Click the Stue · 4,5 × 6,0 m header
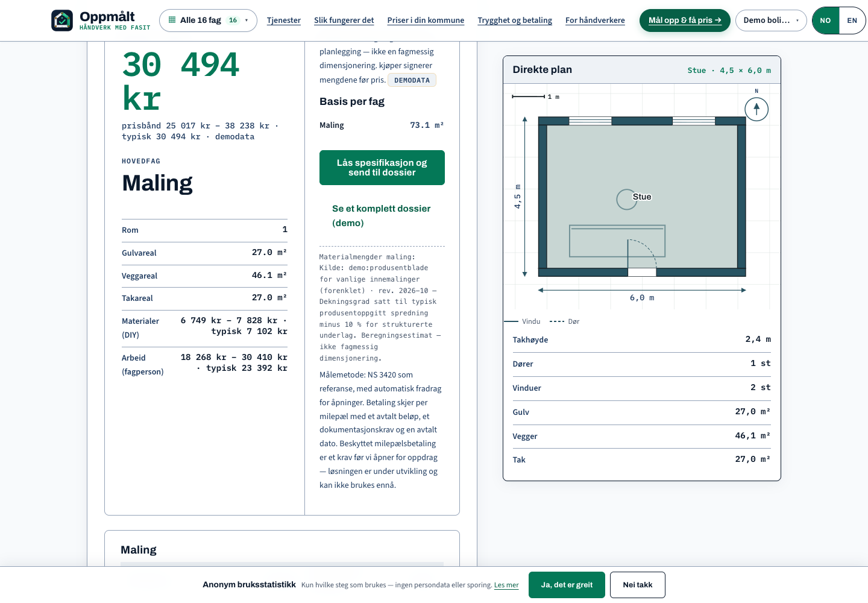Image resolution: width=868 pixels, height=603 pixels. click(729, 71)
